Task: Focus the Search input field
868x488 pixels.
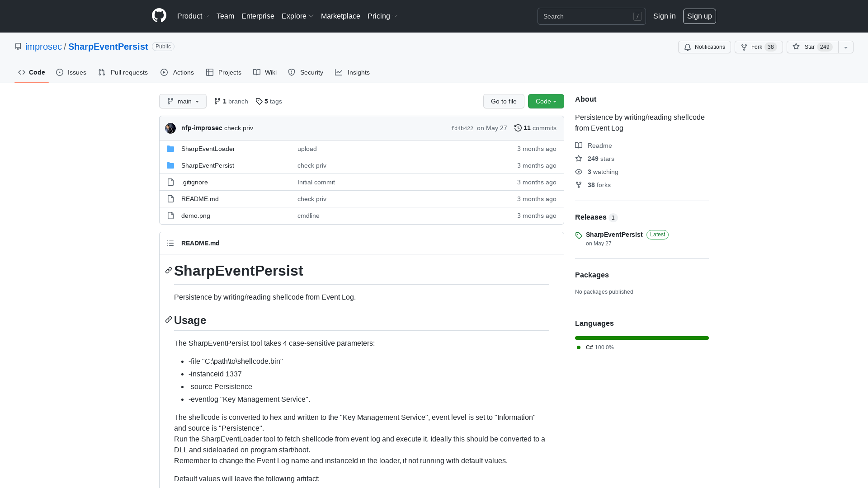Action: point(591,16)
